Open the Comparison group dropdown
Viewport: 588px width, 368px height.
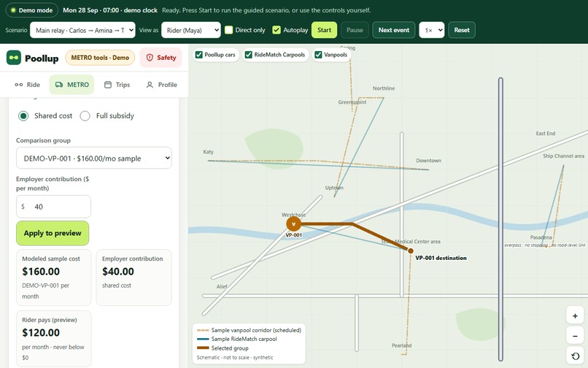pos(94,158)
